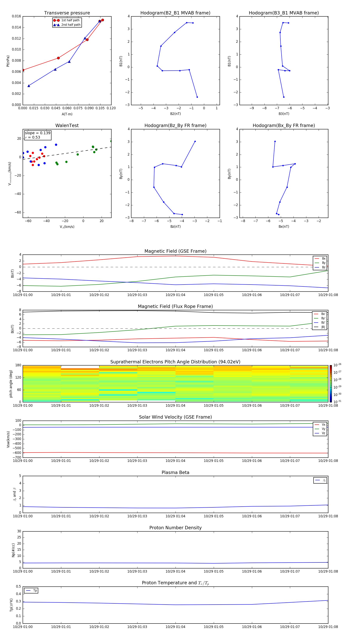Click the black |B| line in Flux Rope plot
The image size is (351, 644).
pos(175,311)
